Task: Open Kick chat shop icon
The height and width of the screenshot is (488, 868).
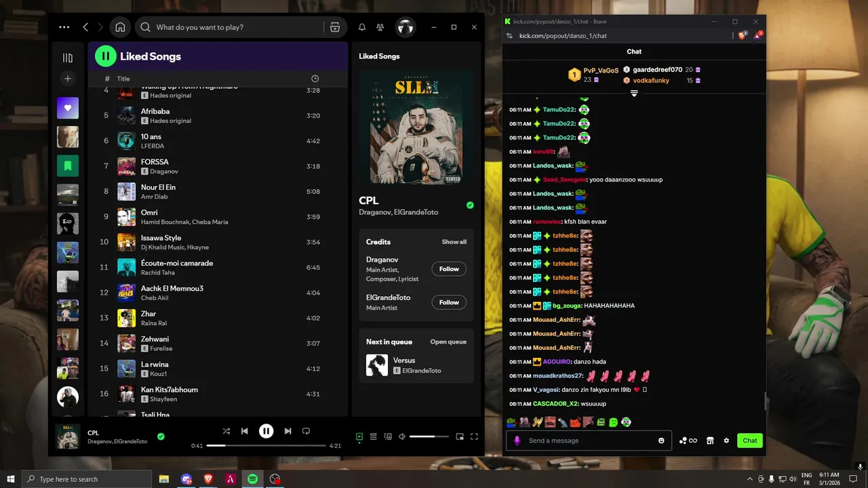Action: [710, 441]
